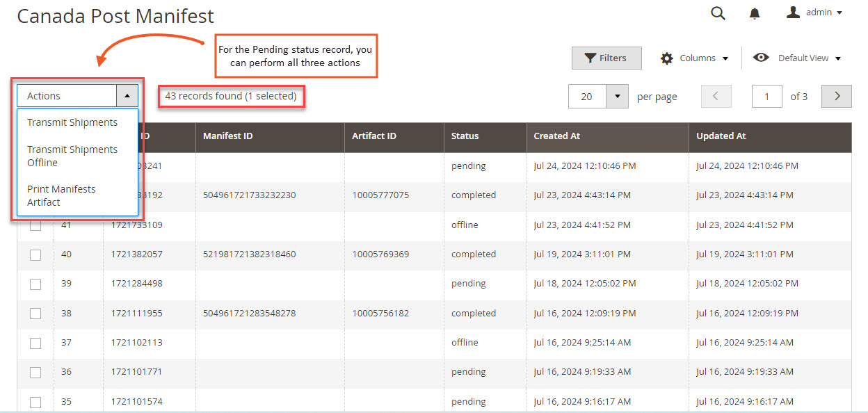Image resolution: width=868 pixels, height=413 pixels.
Task: Click completed status of row 40
Action: [x=474, y=254]
